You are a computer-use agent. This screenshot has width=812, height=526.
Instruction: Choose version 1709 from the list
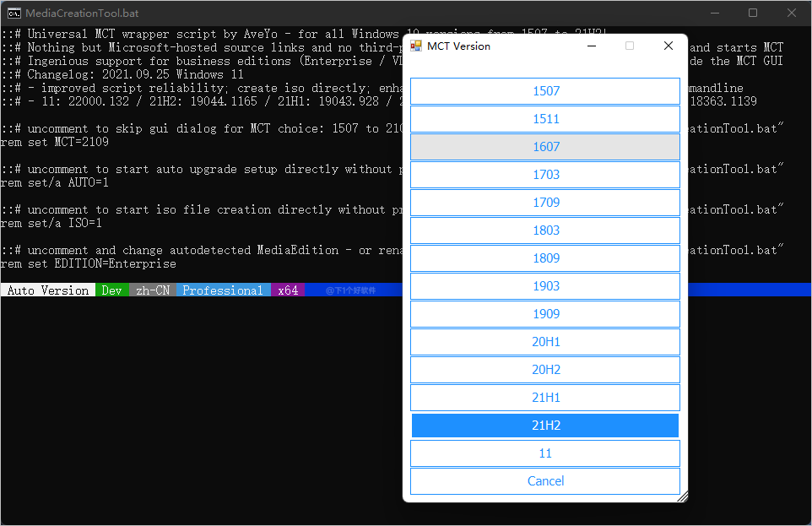coord(544,203)
